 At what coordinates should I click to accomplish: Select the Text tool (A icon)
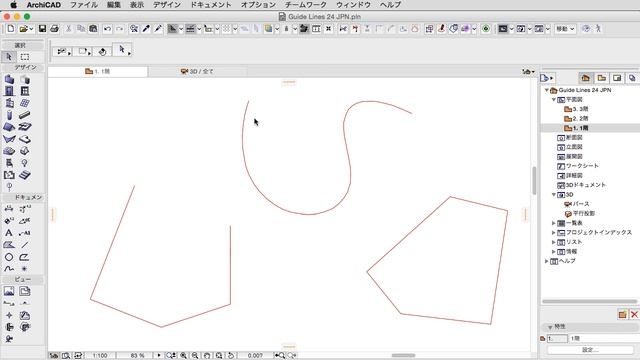[9, 233]
